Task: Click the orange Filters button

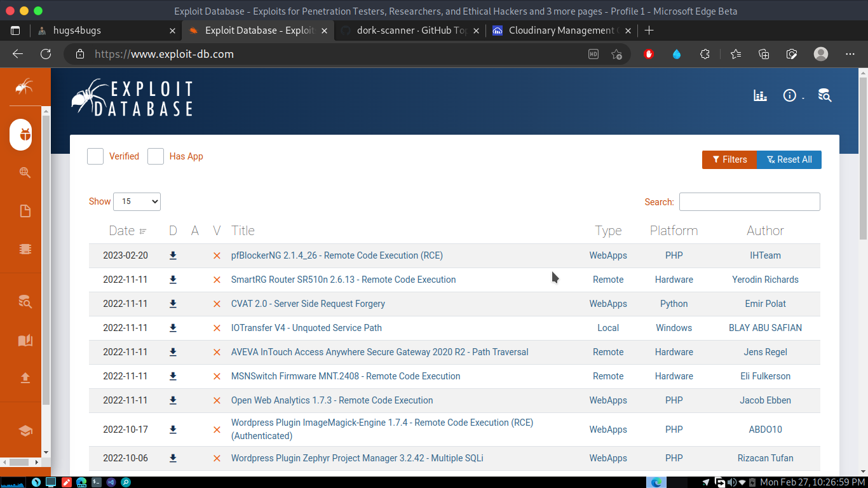Action: click(729, 159)
